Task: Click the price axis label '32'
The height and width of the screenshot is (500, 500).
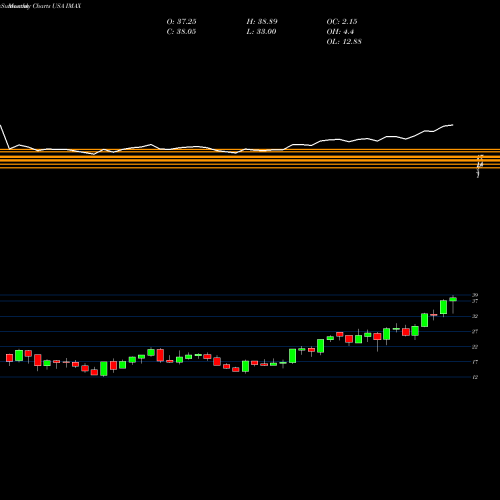Action: (475, 316)
